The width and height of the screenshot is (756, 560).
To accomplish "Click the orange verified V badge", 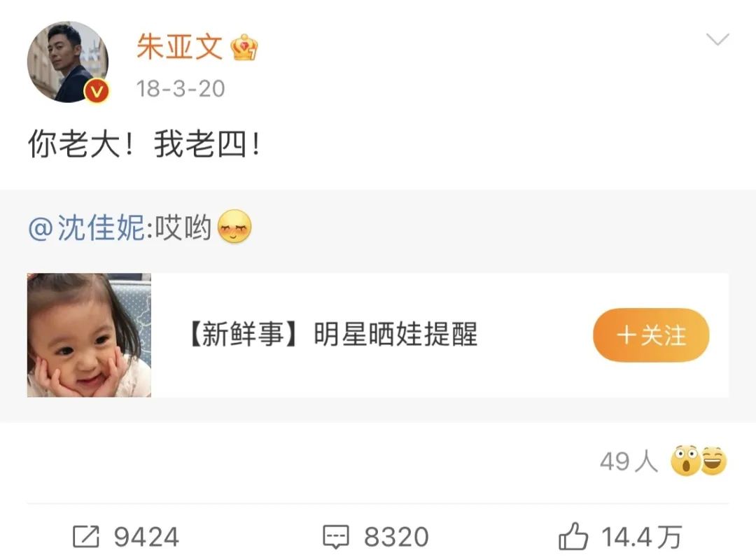I will point(97,90).
